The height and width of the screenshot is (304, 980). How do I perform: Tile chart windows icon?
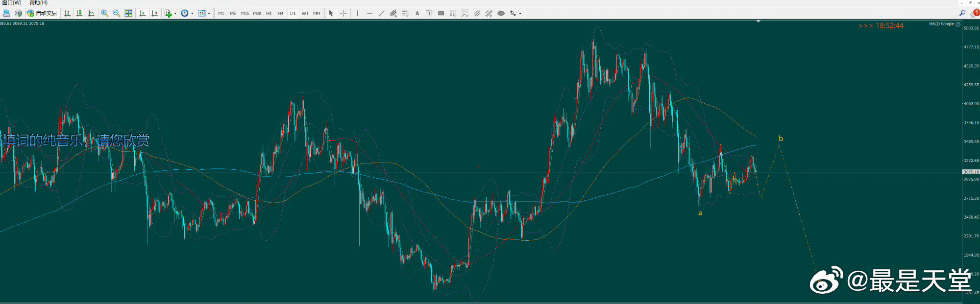[128, 13]
